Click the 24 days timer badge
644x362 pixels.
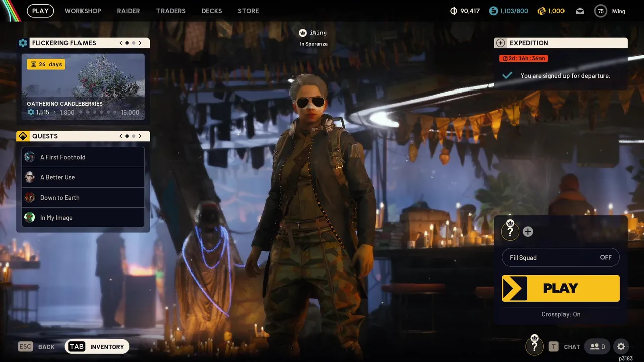(46, 64)
